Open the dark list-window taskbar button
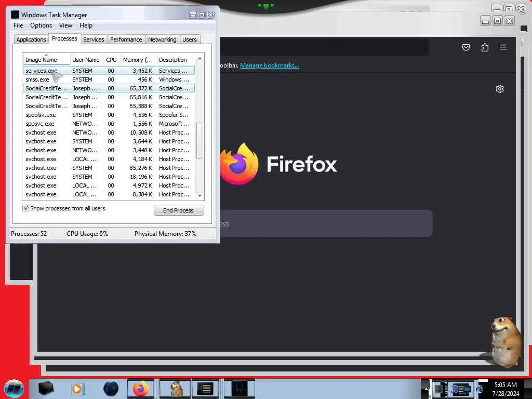Image resolution: width=532 pixels, height=399 pixels. coord(205,389)
